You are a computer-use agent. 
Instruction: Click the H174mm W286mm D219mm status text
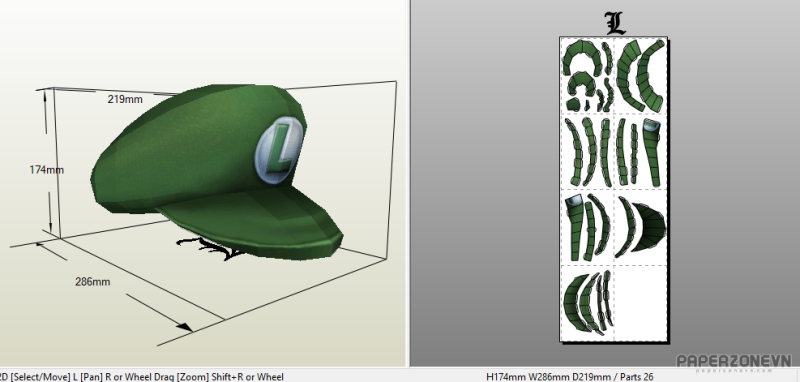click(x=569, y=377)
